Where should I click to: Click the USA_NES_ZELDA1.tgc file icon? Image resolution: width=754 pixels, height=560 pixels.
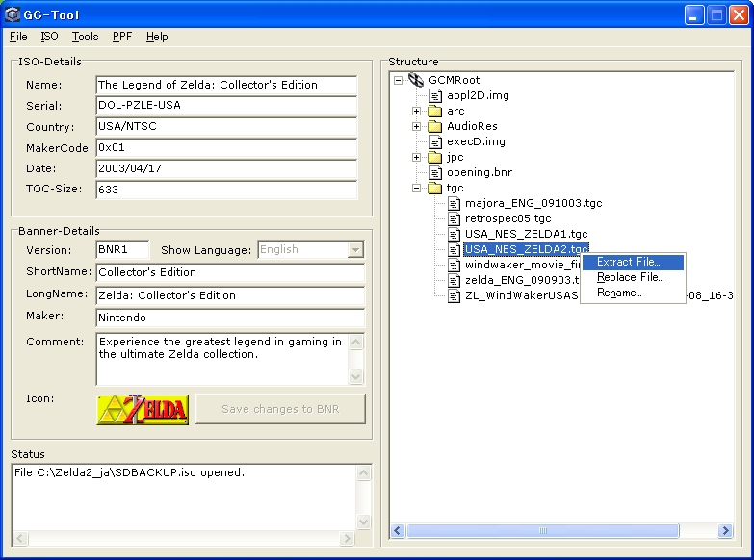(454, 234)
